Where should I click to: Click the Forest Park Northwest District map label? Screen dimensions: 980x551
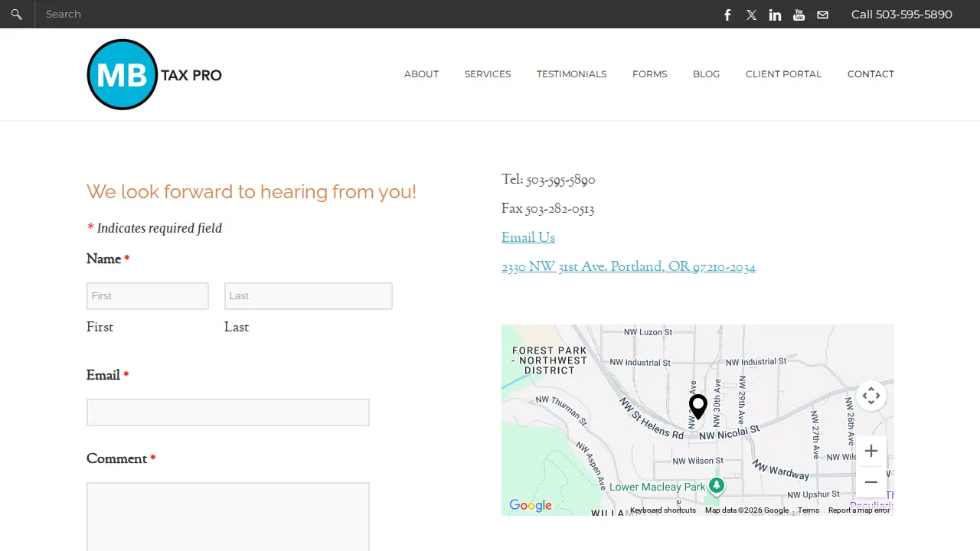pyautogui.click(x=549, y=360)
